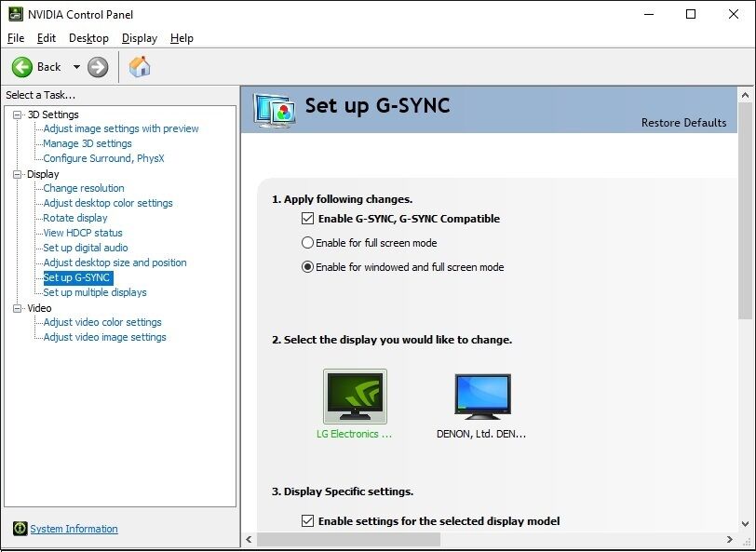Click the System Information icon
Screen dimensions: 756x552
pos(20,529)
